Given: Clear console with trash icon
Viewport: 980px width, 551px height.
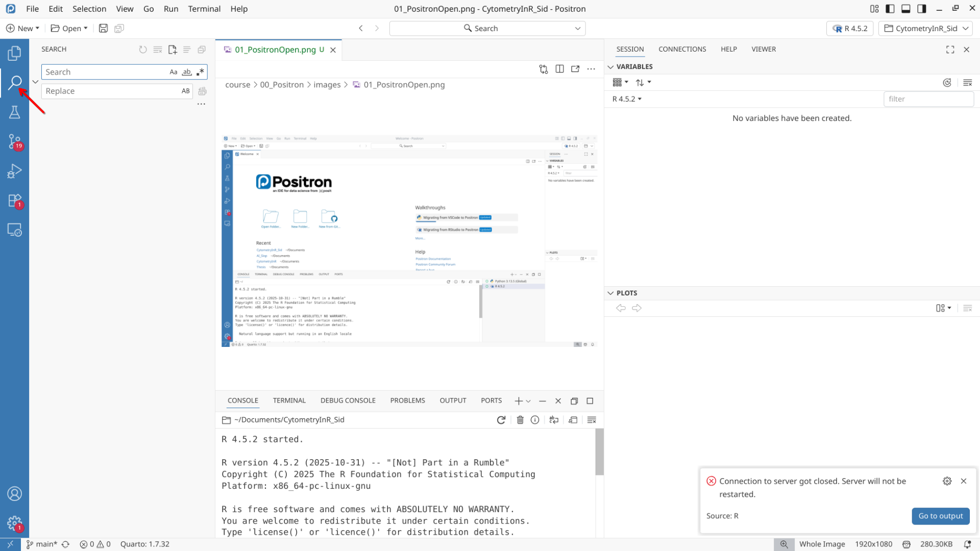Looking at the screenshot, I should pos(520,420).
